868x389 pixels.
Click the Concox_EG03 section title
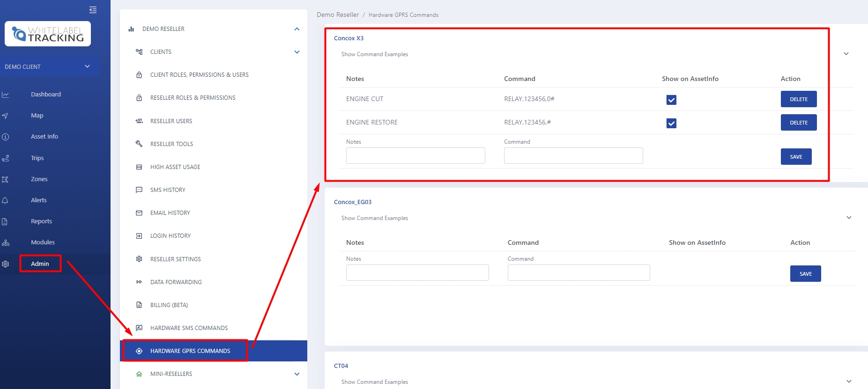353,202
